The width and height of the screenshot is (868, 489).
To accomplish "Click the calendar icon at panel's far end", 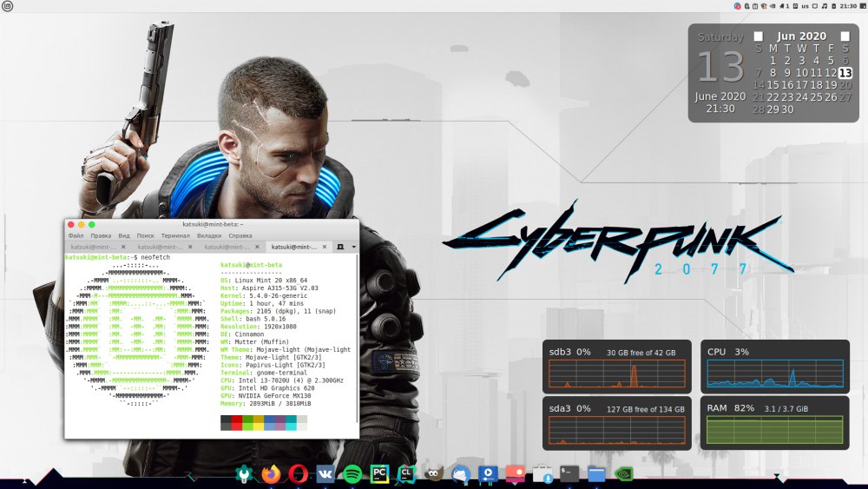I will (863, 6).
